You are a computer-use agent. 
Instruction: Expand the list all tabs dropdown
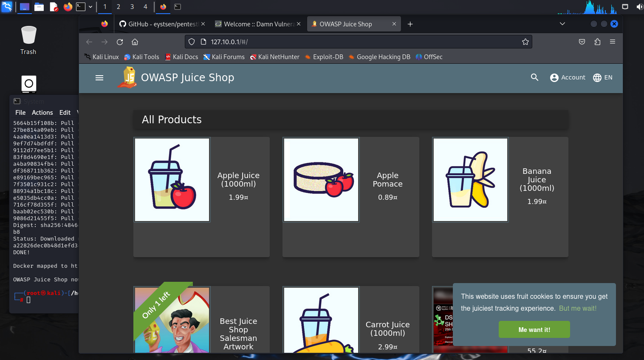562,24
